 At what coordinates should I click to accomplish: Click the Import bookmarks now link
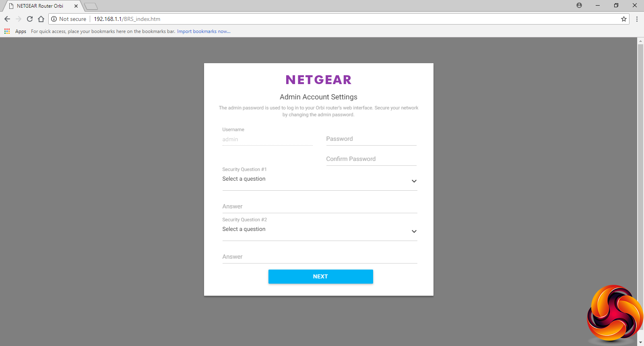click(x=204, y=31)
